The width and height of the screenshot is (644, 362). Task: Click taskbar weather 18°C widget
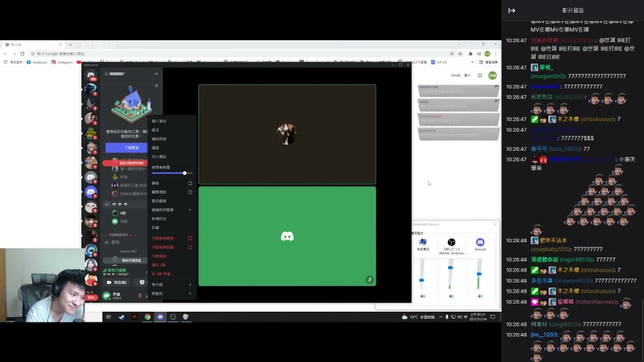(x=418, y=317)
